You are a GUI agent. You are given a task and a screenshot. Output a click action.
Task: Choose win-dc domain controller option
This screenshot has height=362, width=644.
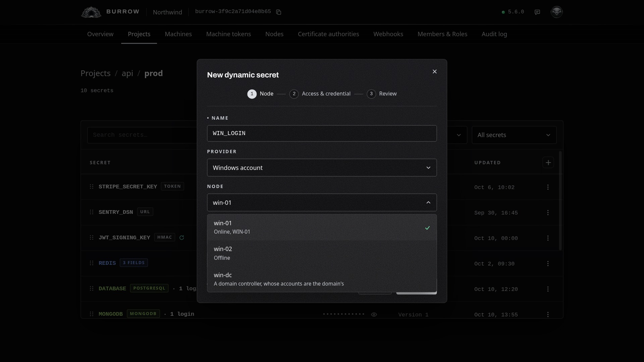(322, 279)
